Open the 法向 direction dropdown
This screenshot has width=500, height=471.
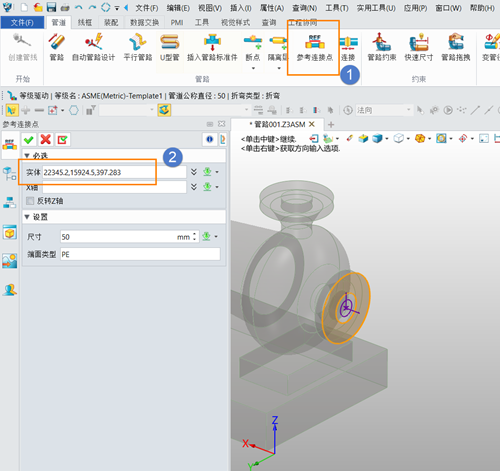point(409,110)
